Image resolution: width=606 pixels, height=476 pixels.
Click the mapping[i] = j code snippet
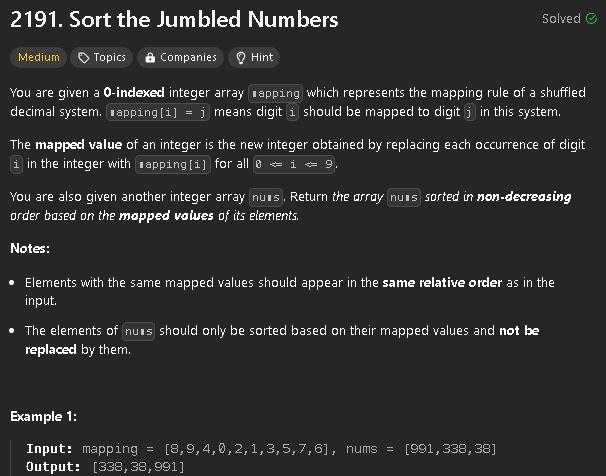coord(158,112)
